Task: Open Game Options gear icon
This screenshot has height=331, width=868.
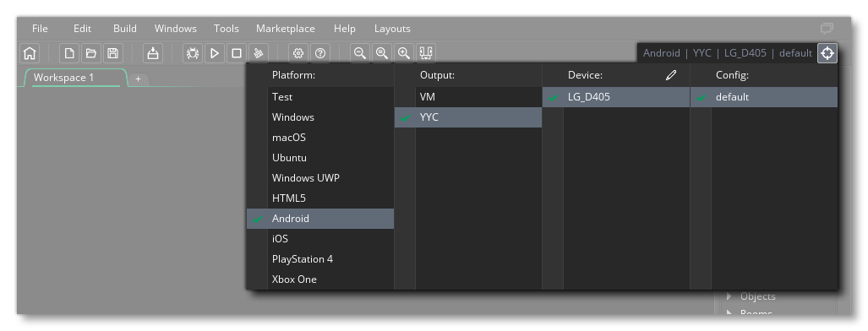Action: (298, 53)
